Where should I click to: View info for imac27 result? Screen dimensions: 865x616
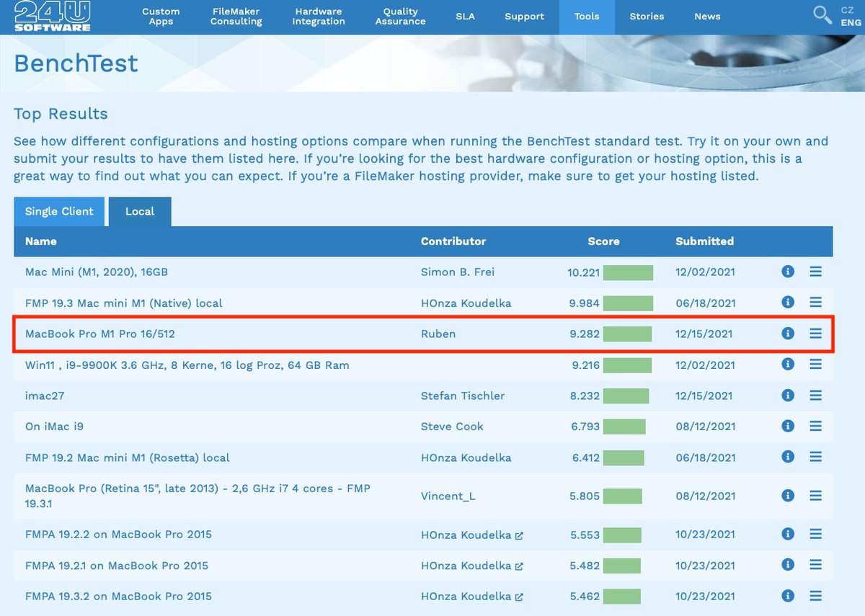(x=788, y=396)
